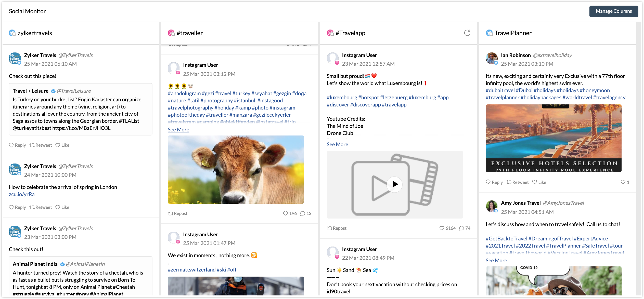Click #traveller column Instagram search icon
644x299 pixels.
[171, 33]
